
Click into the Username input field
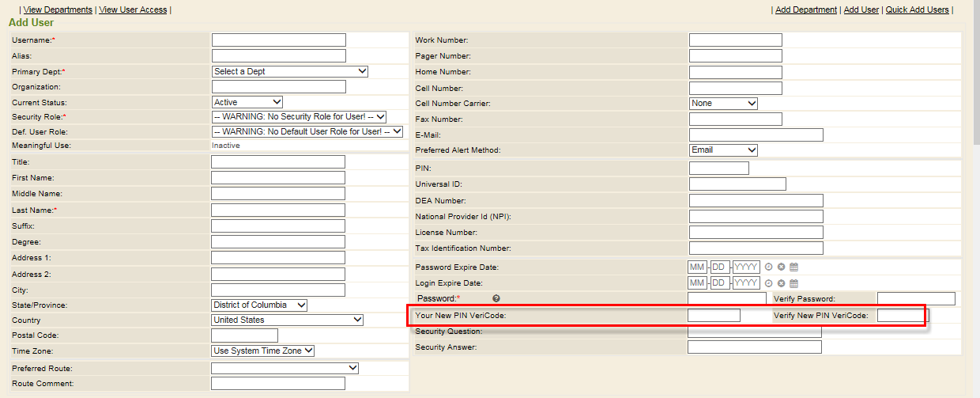(x=278, y=40)
